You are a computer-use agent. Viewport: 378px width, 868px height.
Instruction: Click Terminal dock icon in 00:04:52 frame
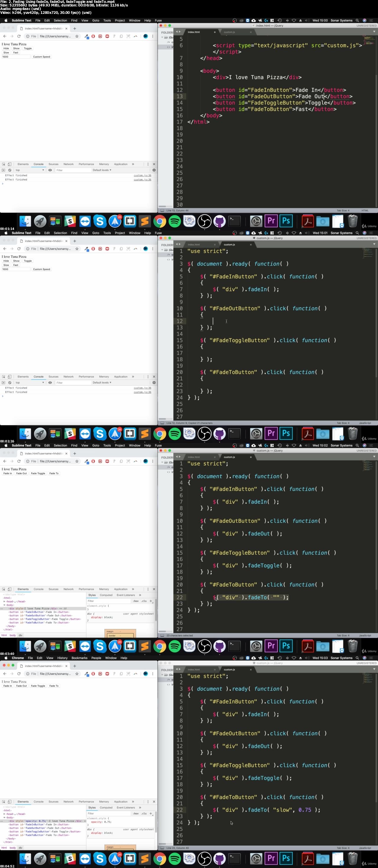pyautogui.click(x=234, y=859)
